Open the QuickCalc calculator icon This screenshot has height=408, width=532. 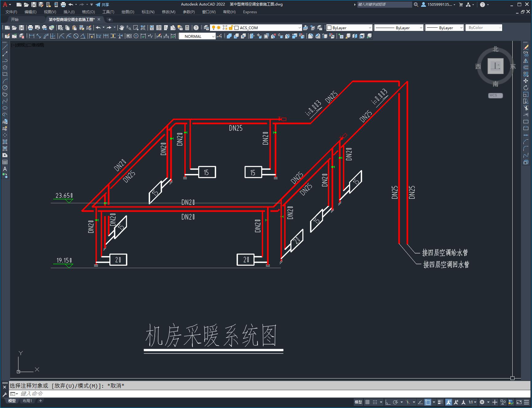tap(187, 27)
